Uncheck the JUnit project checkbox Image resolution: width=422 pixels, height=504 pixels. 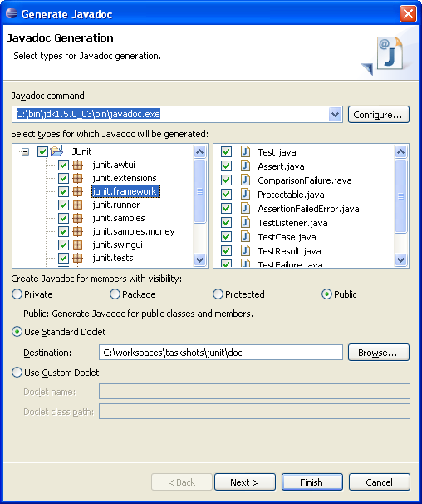click(42, 151)
